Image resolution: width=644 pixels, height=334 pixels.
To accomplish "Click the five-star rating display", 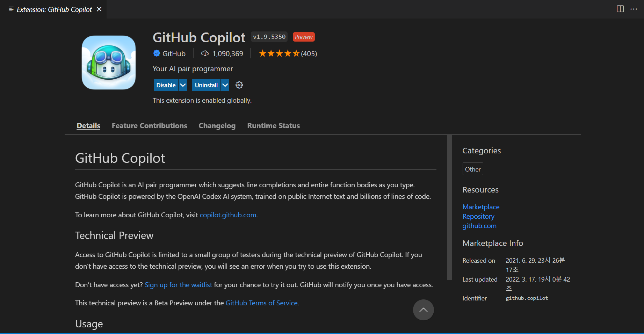I will (x=279, y=53).
